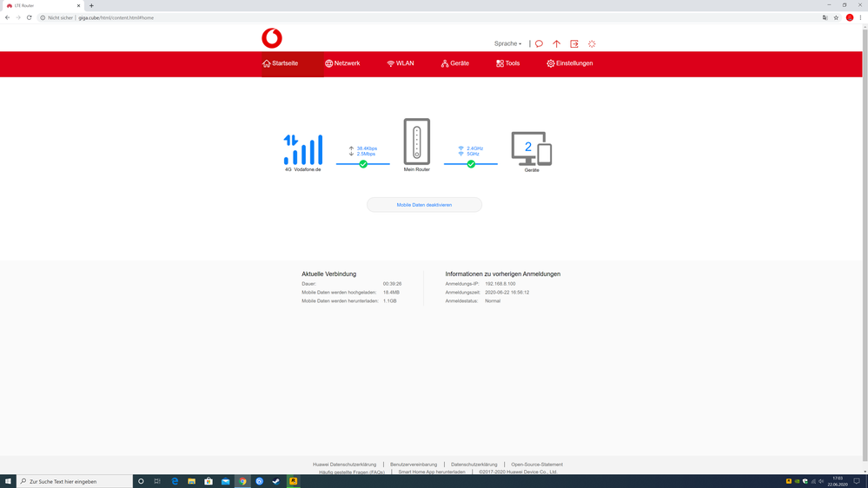Click the Vodafone logo

pos(272,38)
